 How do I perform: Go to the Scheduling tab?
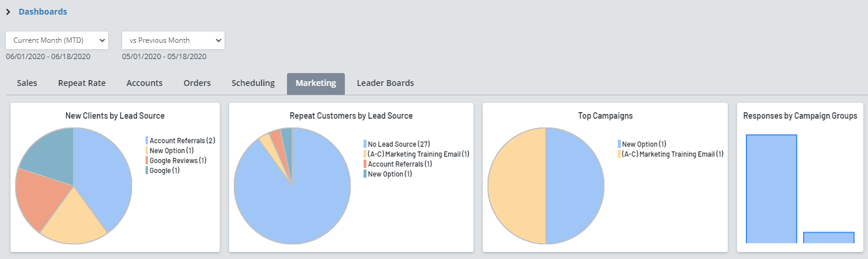click(253, 83)
